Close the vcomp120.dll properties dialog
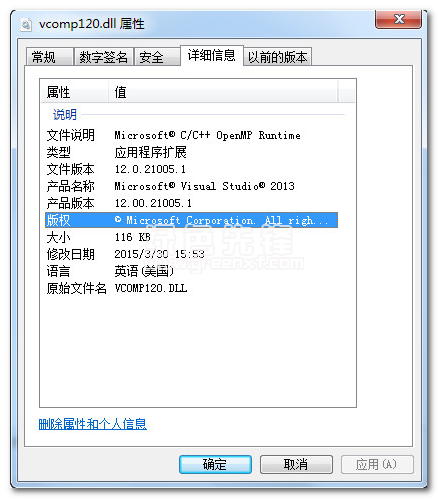This screenshot has width=438, height=499. point(399,19)
